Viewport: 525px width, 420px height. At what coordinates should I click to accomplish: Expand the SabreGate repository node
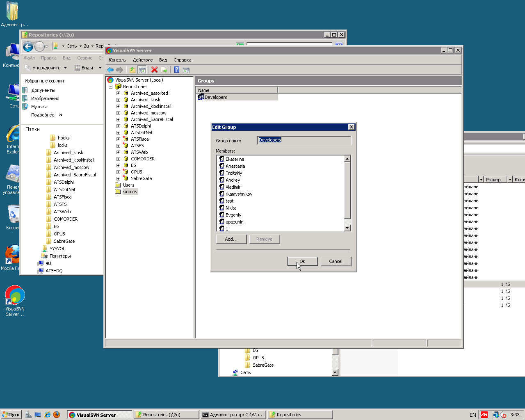pyautogui.click(x=118, y=178)
